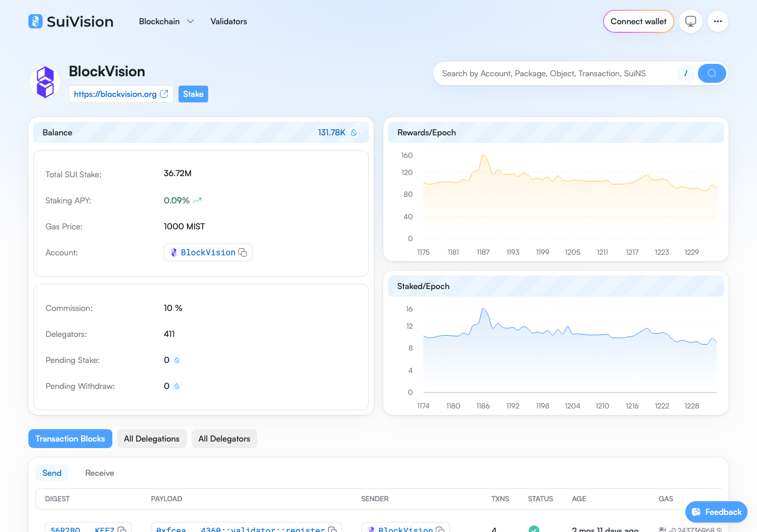This screenshot has width=757, height=532.
Task: Click the 10 % Commission value
Action: coord(173,308)
